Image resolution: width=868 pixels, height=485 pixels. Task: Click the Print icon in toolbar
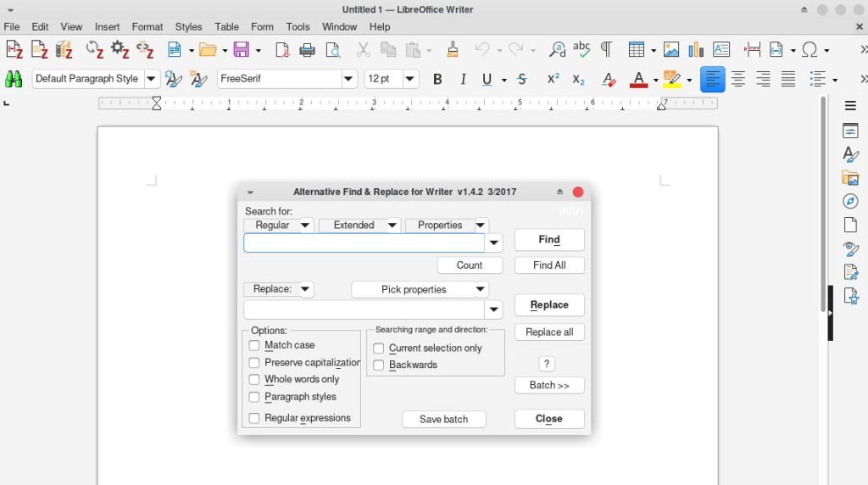(307, 50)
